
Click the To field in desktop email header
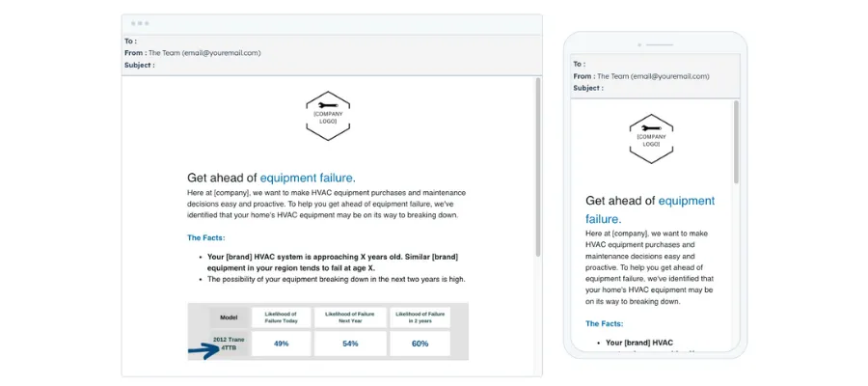point(332,41)
